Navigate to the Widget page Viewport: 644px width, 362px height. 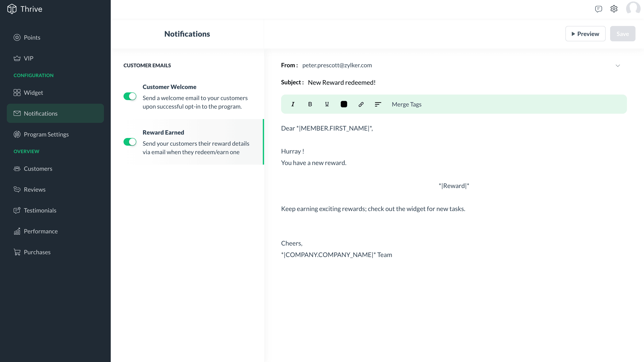pos(33,92)
